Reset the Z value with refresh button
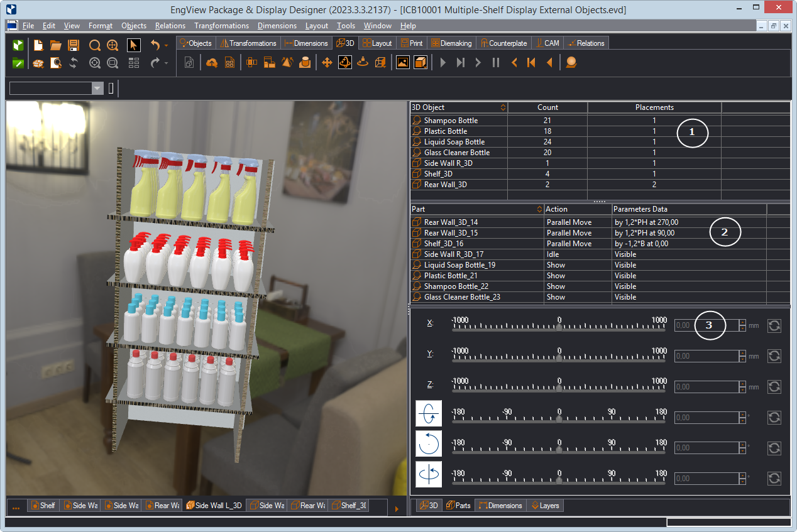 [x=774, y=387]
